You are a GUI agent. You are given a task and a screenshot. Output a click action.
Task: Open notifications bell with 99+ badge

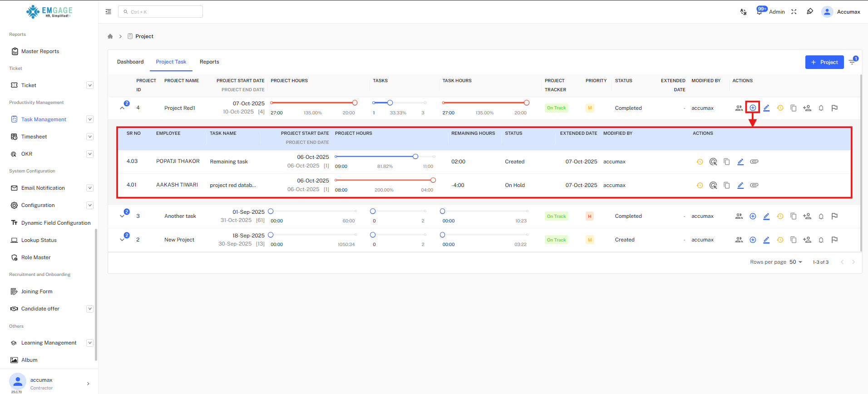pos(759,12)
